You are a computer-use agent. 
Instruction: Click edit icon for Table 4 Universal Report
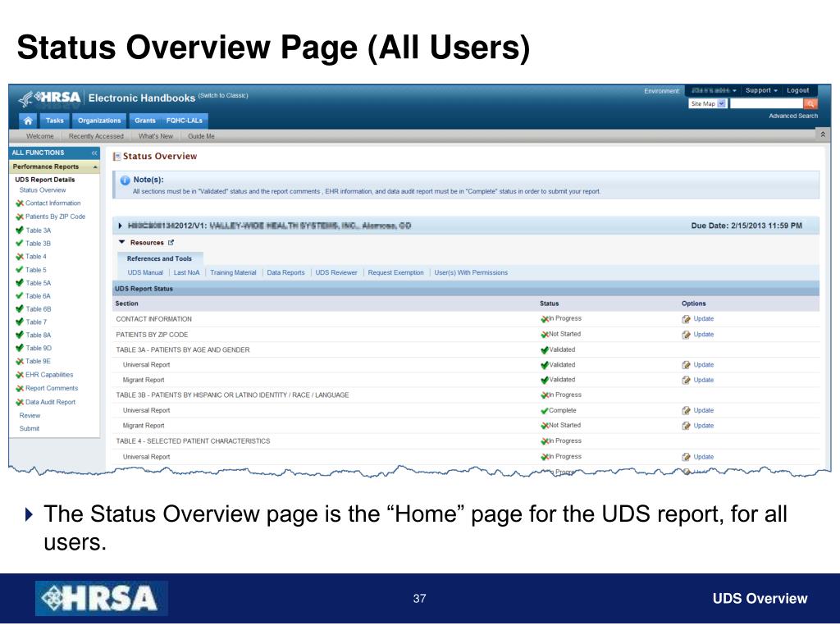(686, 458)
